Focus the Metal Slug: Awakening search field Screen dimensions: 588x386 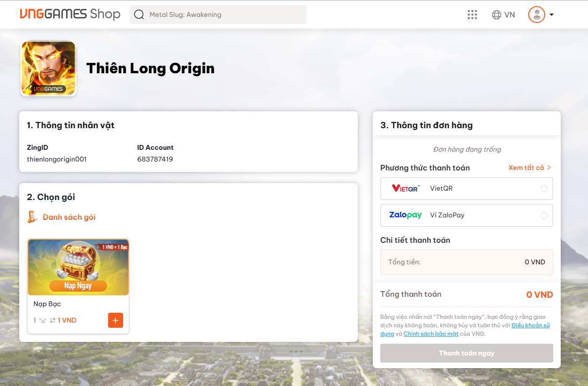click(x=218, y=15)
